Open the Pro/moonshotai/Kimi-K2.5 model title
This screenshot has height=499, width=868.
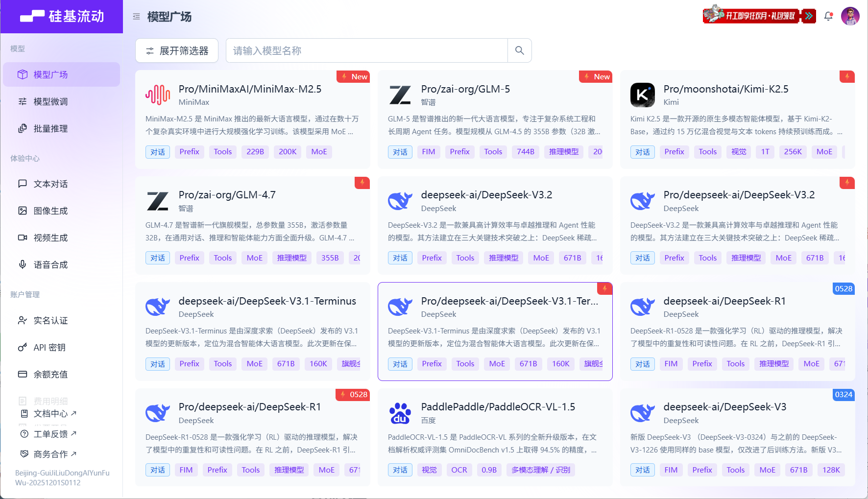pyautogui.click(x=726, y=89)
